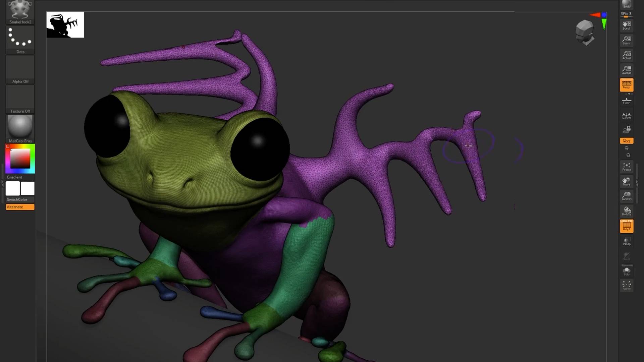This screenshot has width=644, height=362.
Task: Click the Alternate button
Action: (x=20, y=207)
